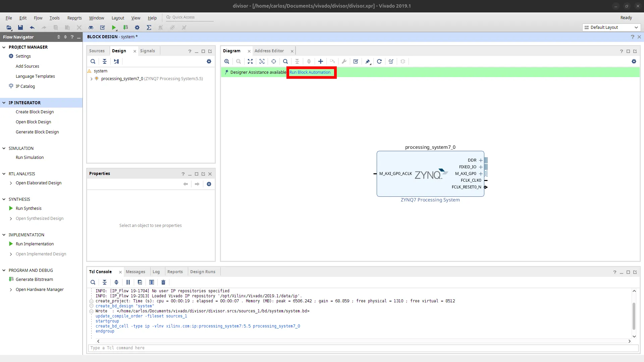Click the green Run flow arrow

coord(114,27)
